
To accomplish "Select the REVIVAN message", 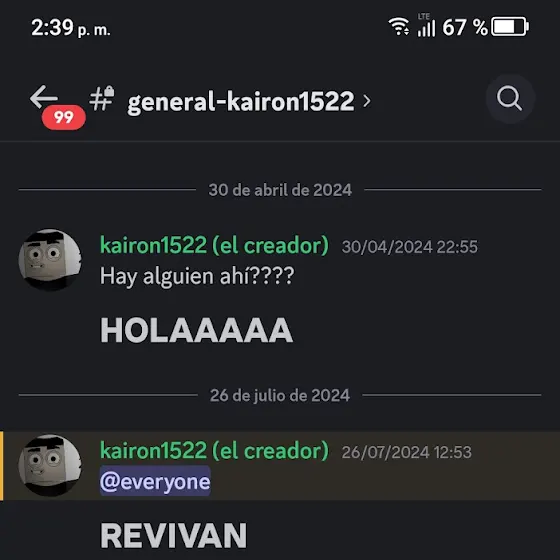I will [x=174, y=535].
